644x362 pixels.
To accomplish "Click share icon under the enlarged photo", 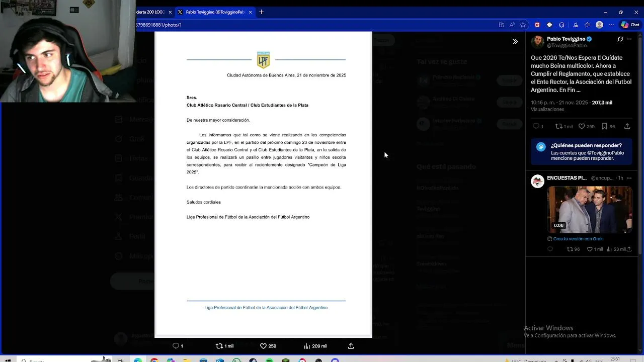I will click(351, 346).
